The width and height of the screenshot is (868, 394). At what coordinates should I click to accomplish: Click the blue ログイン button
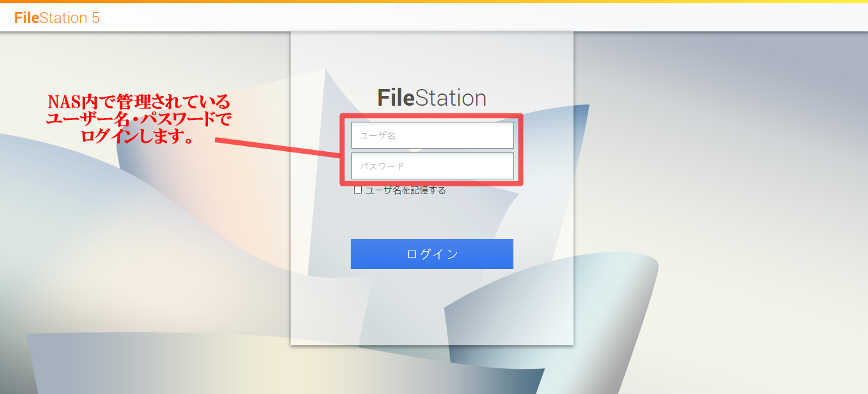tap(432, 254)
